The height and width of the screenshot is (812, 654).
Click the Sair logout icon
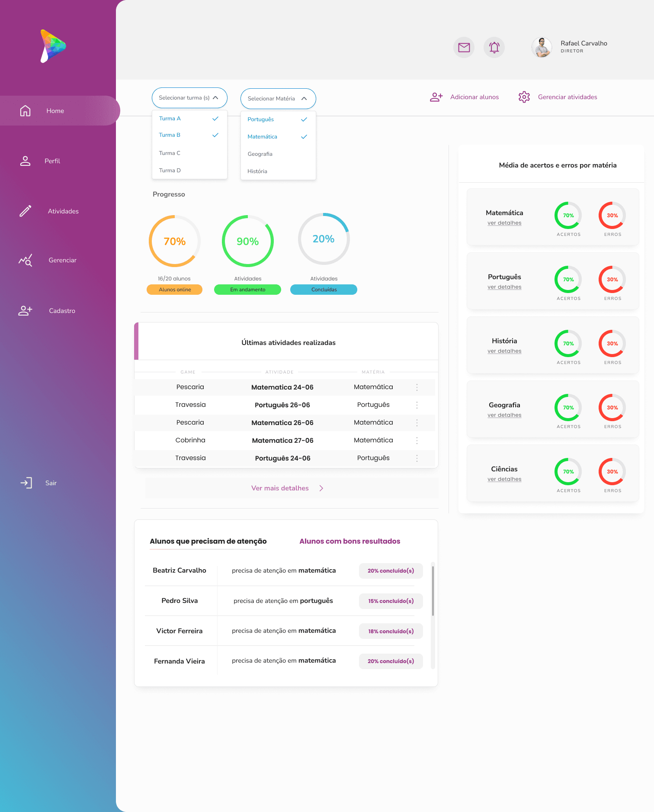coord(26,483)
